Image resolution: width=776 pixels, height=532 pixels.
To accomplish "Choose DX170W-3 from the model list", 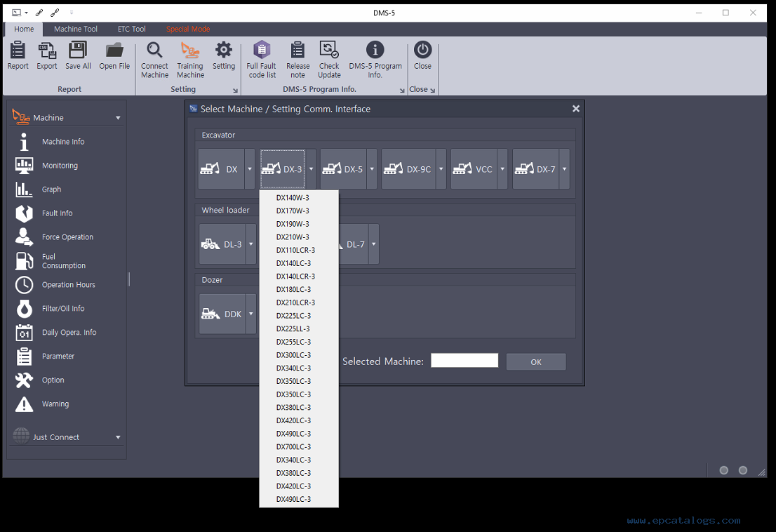I will [x=299, y=211].
